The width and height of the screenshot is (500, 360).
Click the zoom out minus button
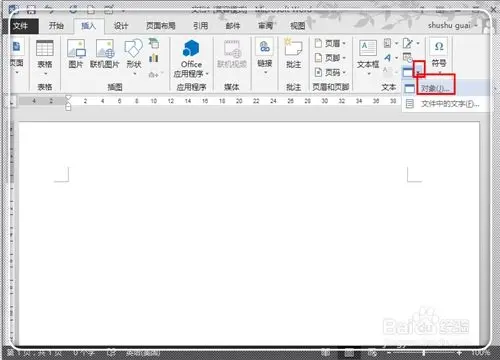pos(389,353)
